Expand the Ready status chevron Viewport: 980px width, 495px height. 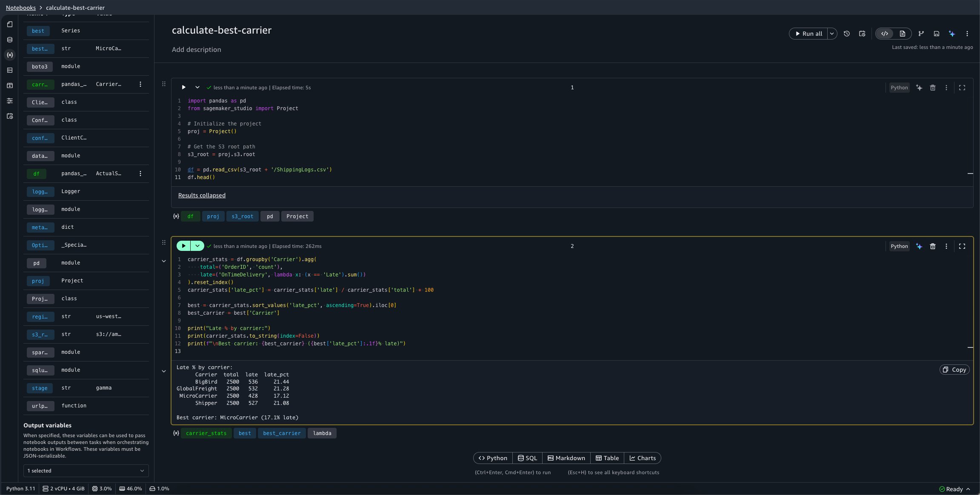968,489
